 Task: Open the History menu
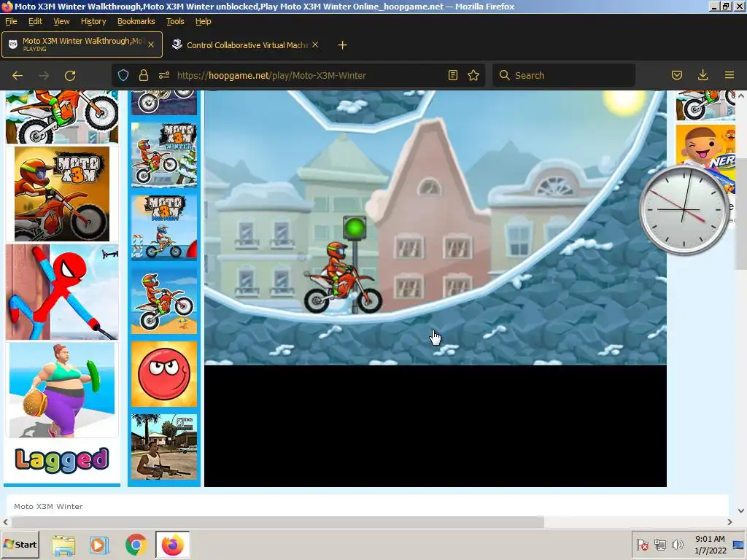point(93,21)
